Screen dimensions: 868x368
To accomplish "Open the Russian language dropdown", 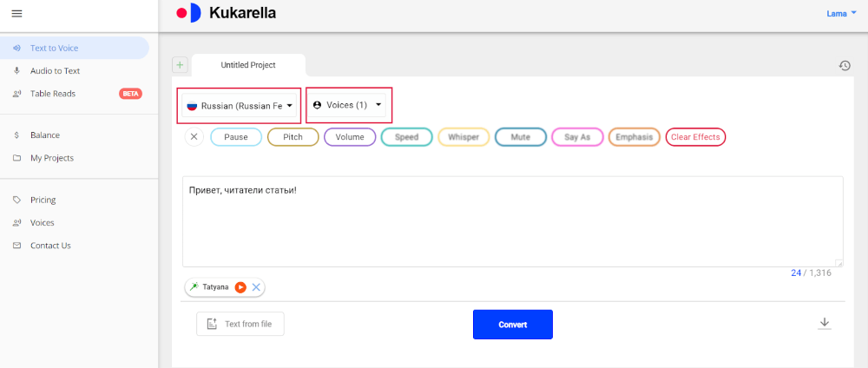I will pos(240,106).
